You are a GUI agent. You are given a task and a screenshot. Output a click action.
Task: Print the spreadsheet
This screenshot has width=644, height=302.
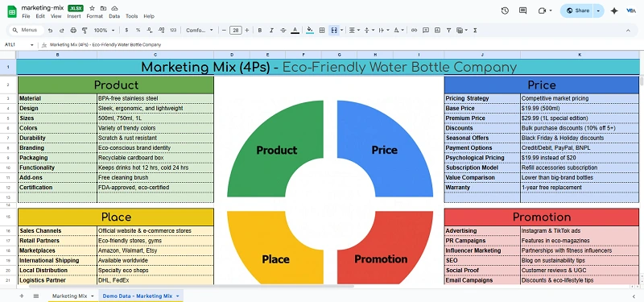coord(73,31)
